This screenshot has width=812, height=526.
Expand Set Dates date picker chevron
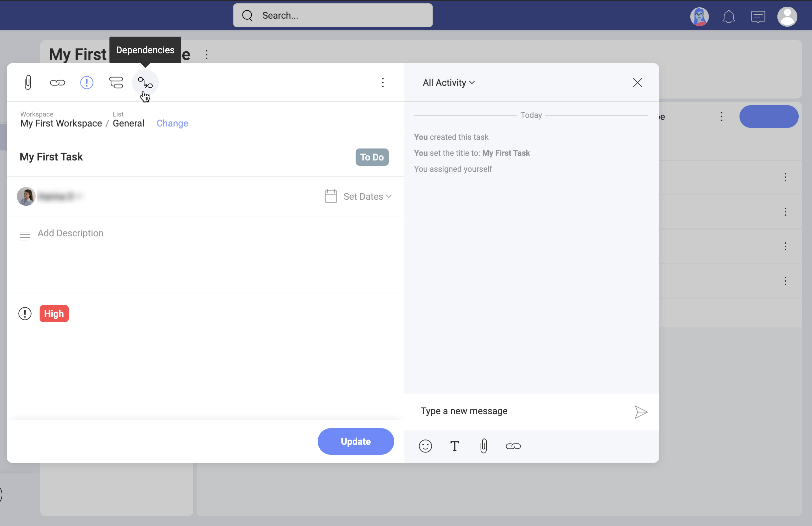click(390, 197)
